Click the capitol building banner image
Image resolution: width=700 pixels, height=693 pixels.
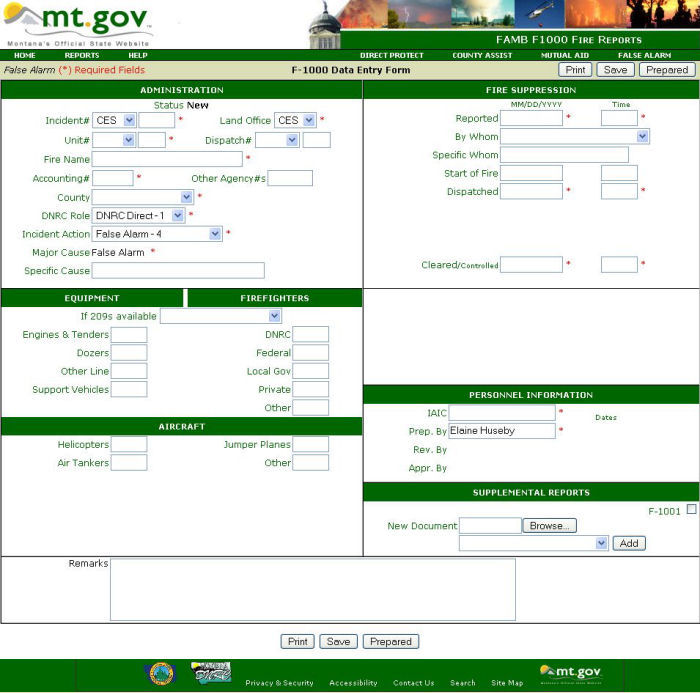325,24
